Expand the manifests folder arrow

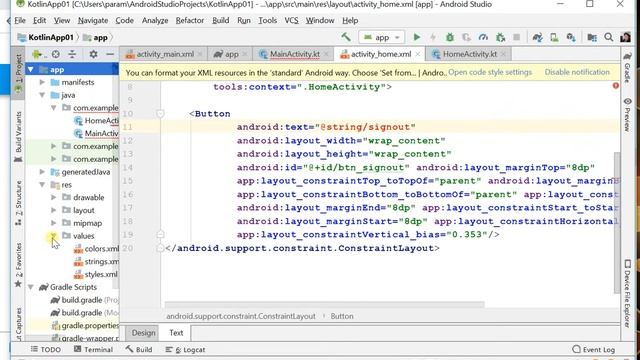(42, 82)
